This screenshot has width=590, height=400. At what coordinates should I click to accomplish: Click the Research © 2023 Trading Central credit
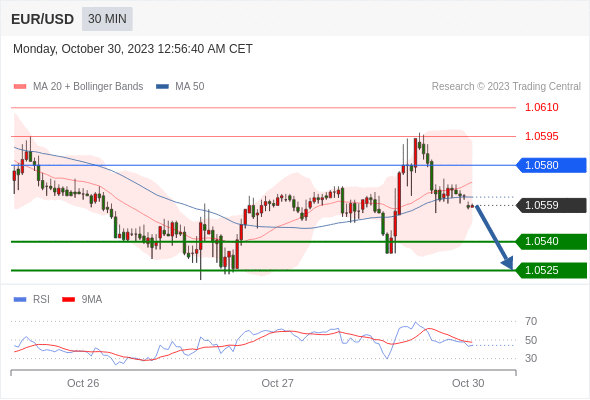pos(506,87)
